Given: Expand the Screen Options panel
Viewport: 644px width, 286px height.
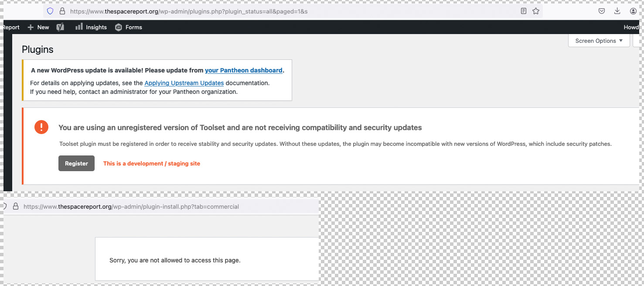Looking at the screenshot, I should tap(599, 41).
